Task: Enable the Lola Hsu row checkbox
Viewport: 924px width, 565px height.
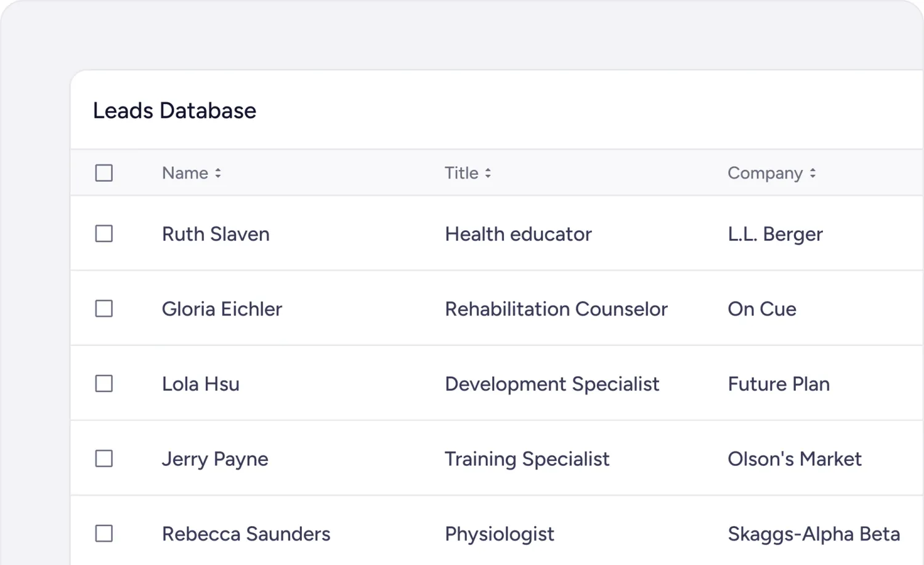Action: (104, 383)
